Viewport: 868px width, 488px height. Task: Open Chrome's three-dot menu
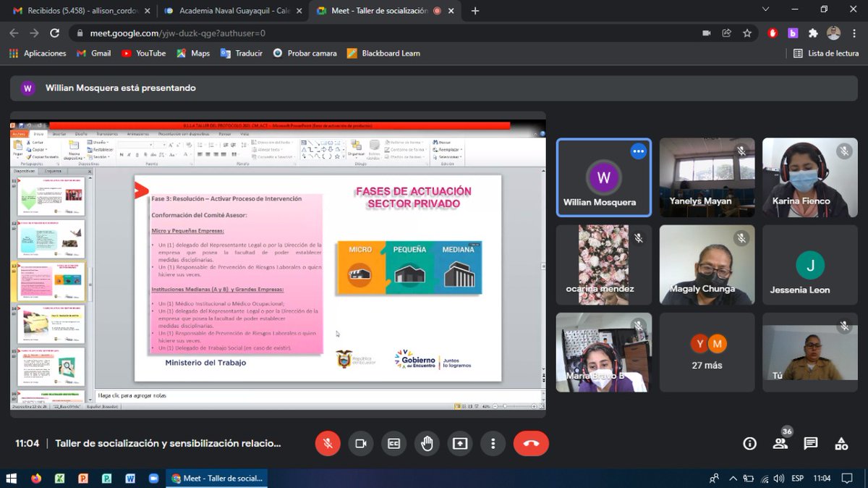854,33
